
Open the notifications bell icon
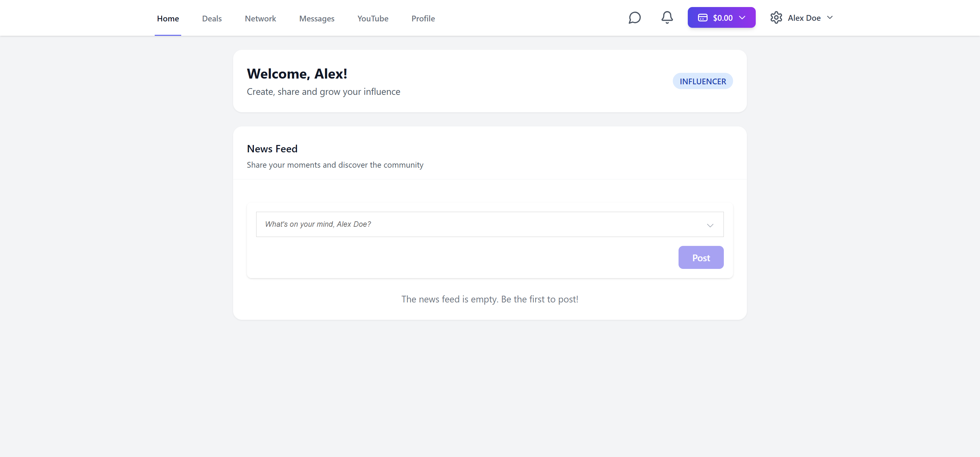[x=667, y=18]
